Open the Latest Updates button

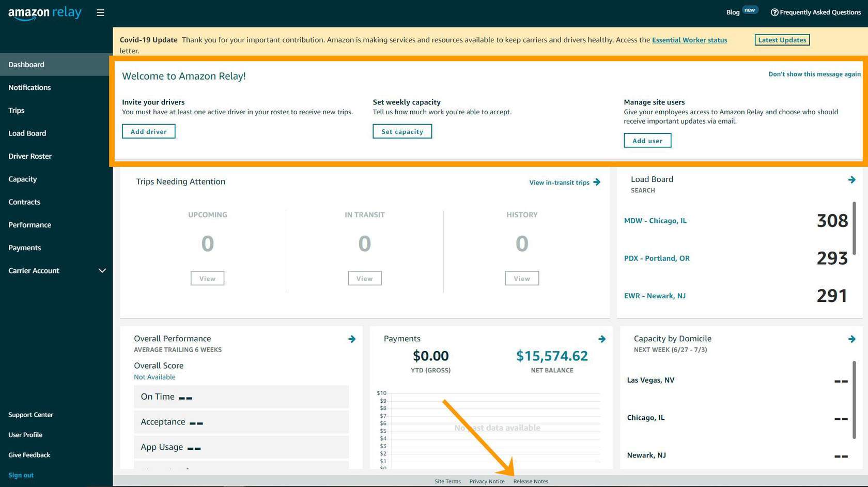tap(782, 40)
